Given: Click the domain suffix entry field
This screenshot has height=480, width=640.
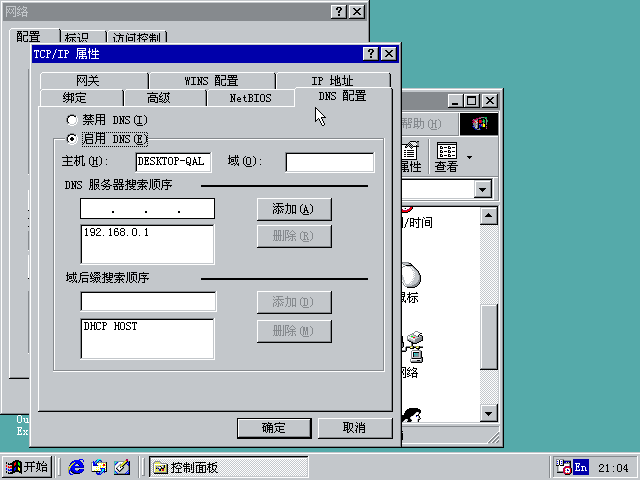Looking at the screenshot, I should pyautogui.click(x=148, y=302).
